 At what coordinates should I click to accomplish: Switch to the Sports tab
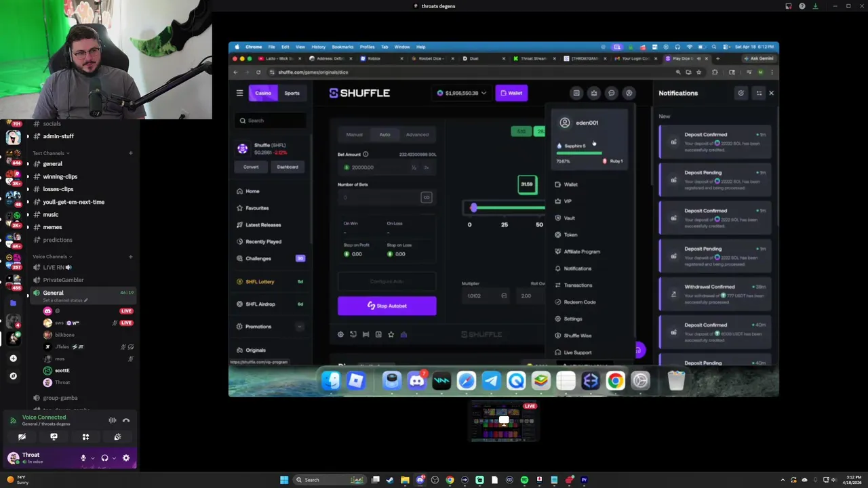(x=292, y=93)
